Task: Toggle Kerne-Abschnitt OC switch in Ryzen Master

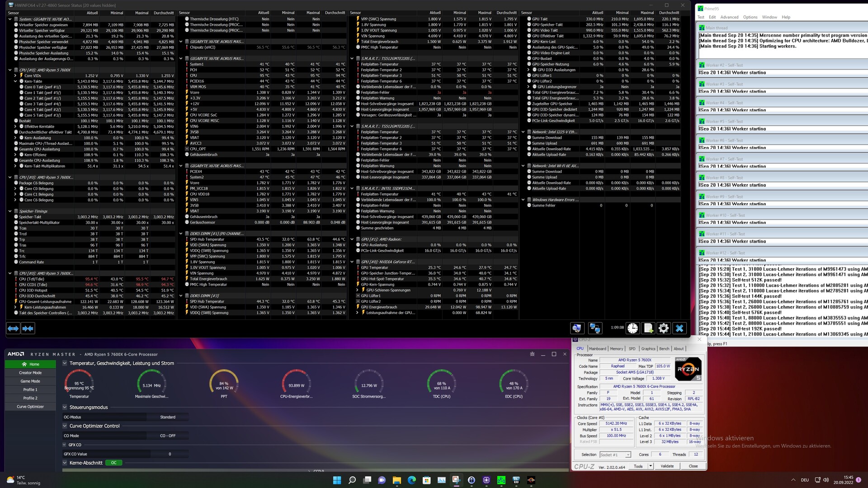Action: coord(113,463)
